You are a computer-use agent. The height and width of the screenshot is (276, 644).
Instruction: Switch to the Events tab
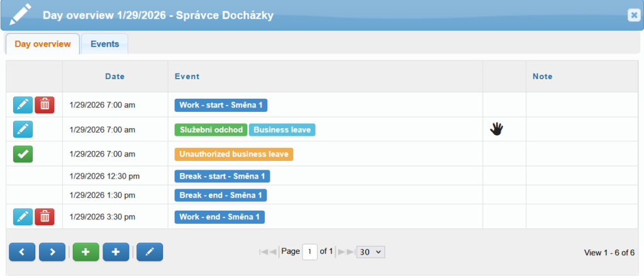click(104, 44)
